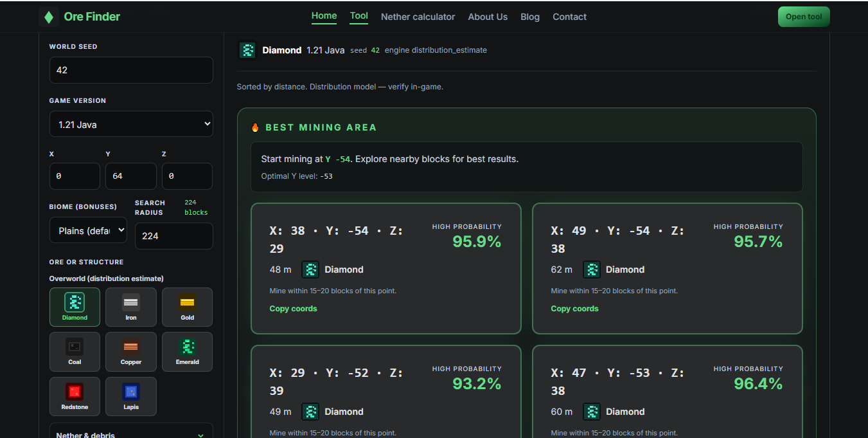
Task: Open the Game Version dropdown
Action: point(131,123)
